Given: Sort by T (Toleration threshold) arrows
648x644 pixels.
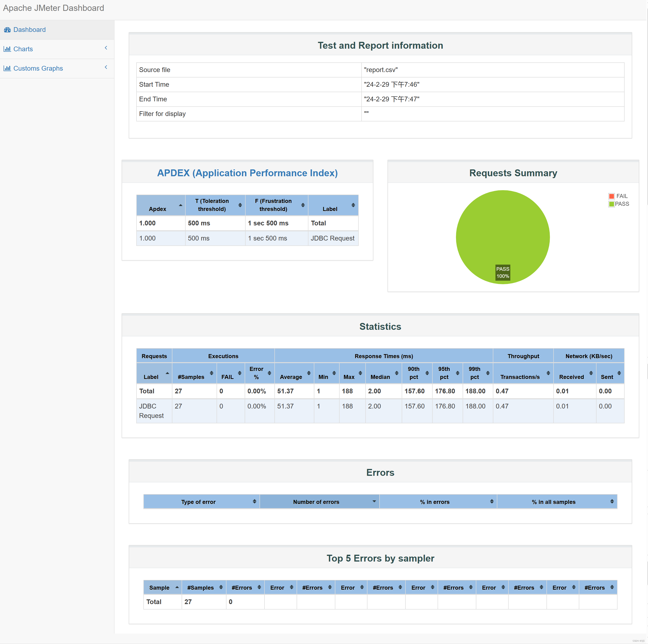Looking at the screenshot, I should tap(240, 205).
